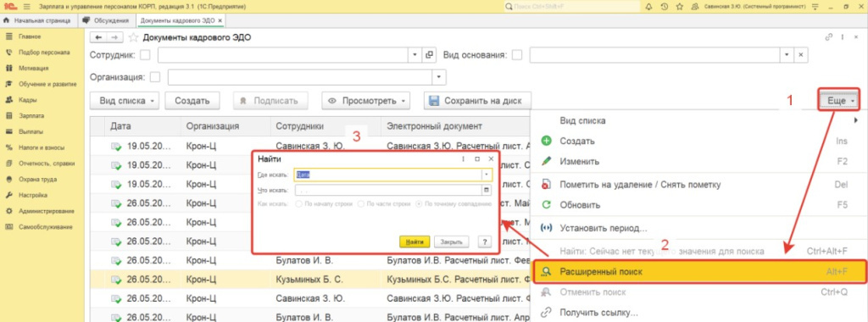Viewport: 868px width, 322px height.
Task: Click the help question mark in Найти dialog
Action: [484, 241]
